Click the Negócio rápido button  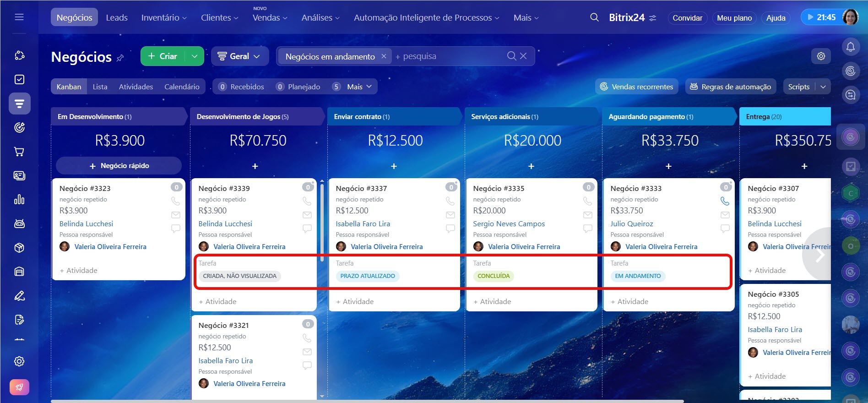pyautogui.click(x=119, y=166)
